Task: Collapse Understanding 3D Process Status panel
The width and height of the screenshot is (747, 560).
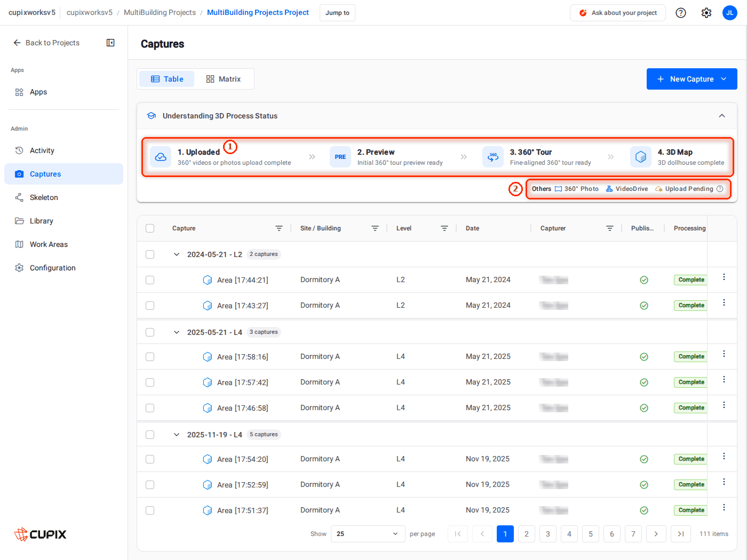Action: (722, 116)
